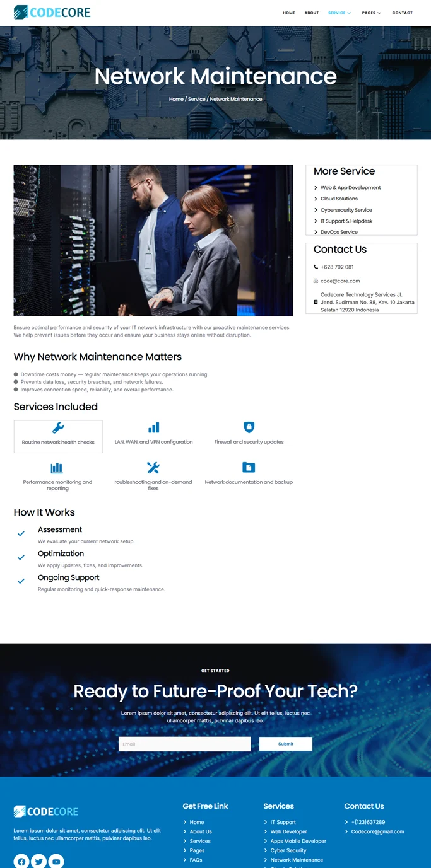
Task: Click checkmark icon beside Assessment
Action: click(x=21, y=533)
